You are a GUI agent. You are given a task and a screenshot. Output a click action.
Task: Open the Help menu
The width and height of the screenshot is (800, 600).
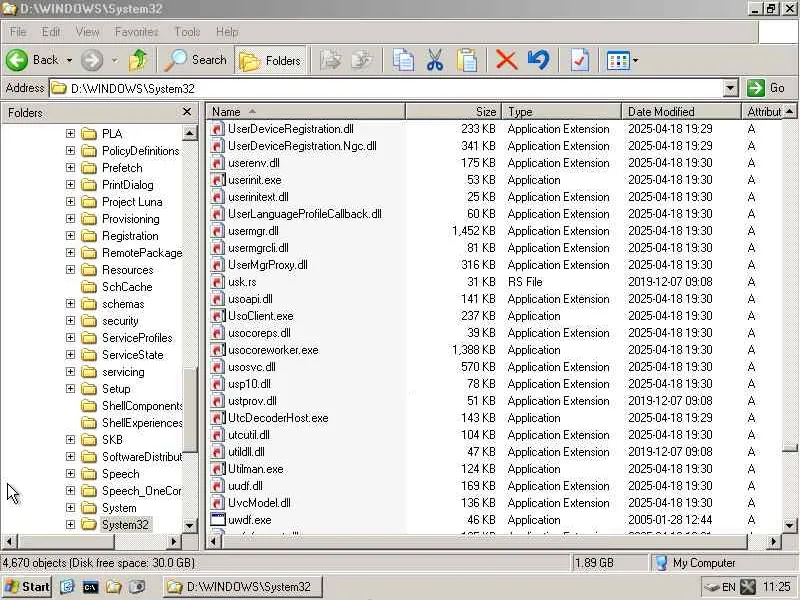(x=227, y=32)
